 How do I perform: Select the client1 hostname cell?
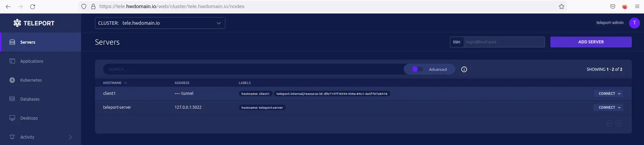click(109, 94)
